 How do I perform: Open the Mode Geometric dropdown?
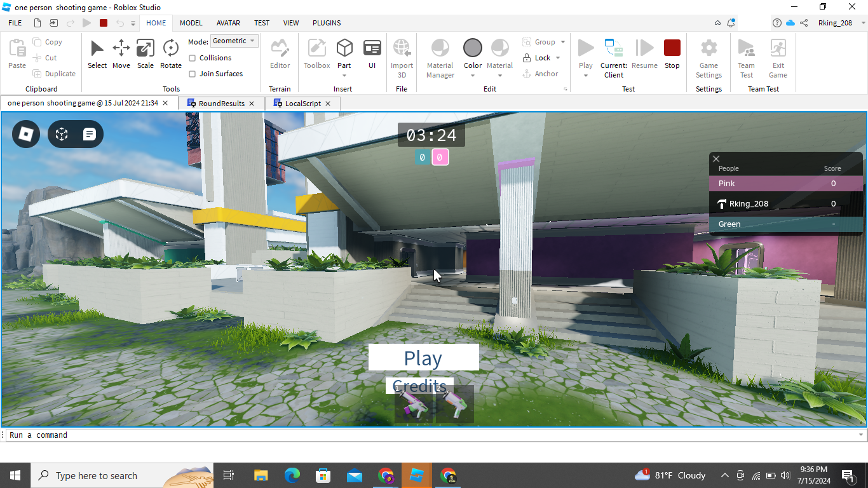[234, 41]
